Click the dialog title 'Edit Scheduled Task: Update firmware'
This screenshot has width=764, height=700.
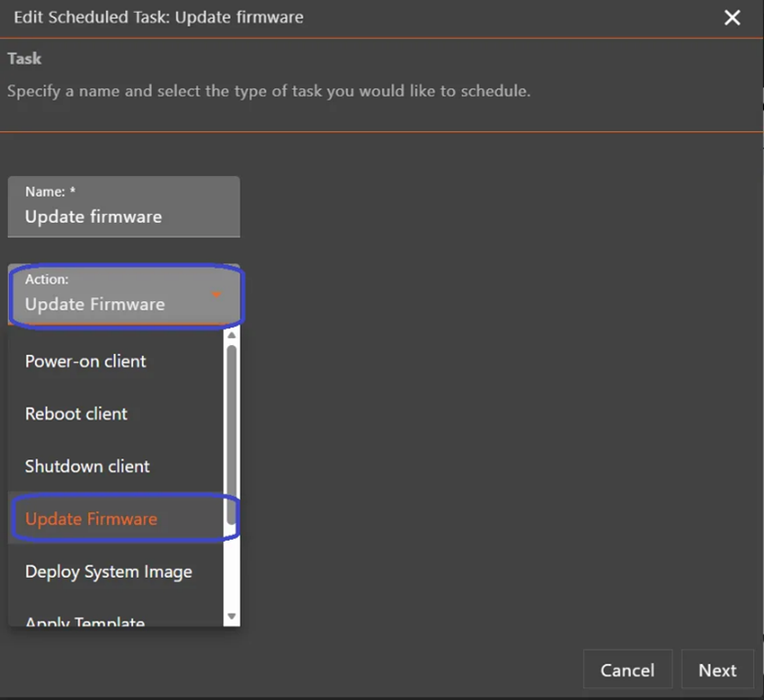coord(158,18)
